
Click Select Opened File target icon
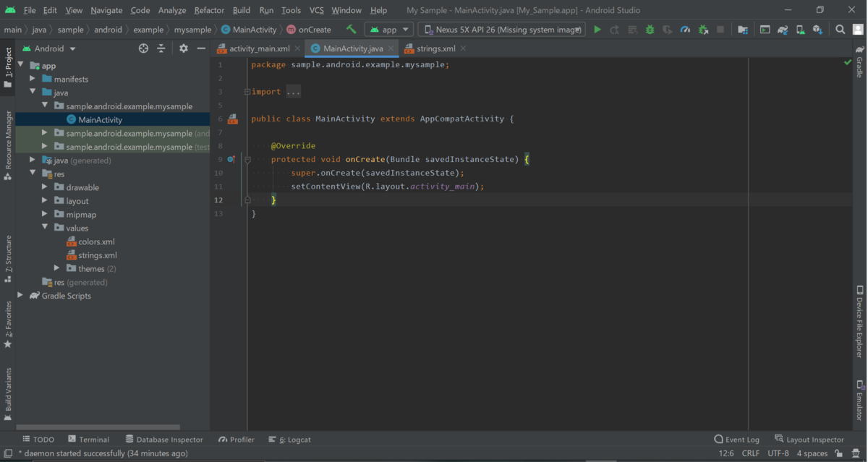coord(143,48)
